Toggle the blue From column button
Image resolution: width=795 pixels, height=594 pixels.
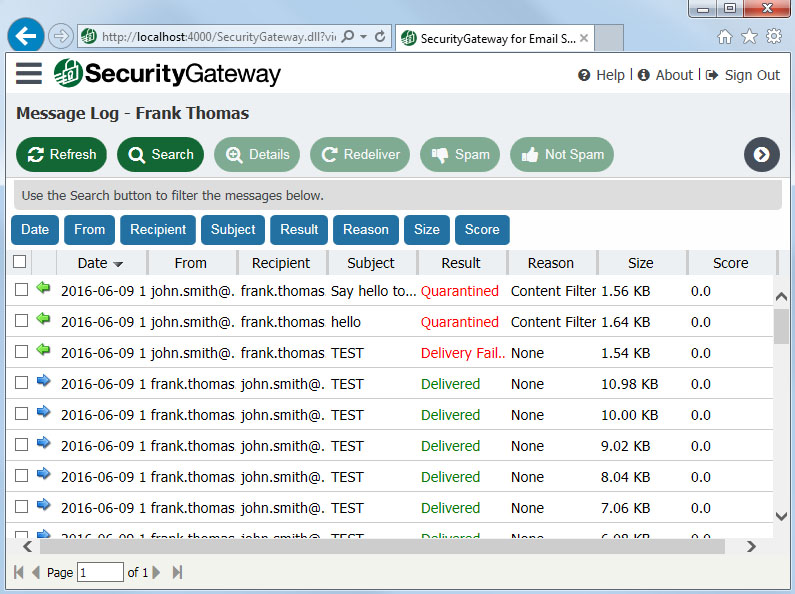click(90, 230)
